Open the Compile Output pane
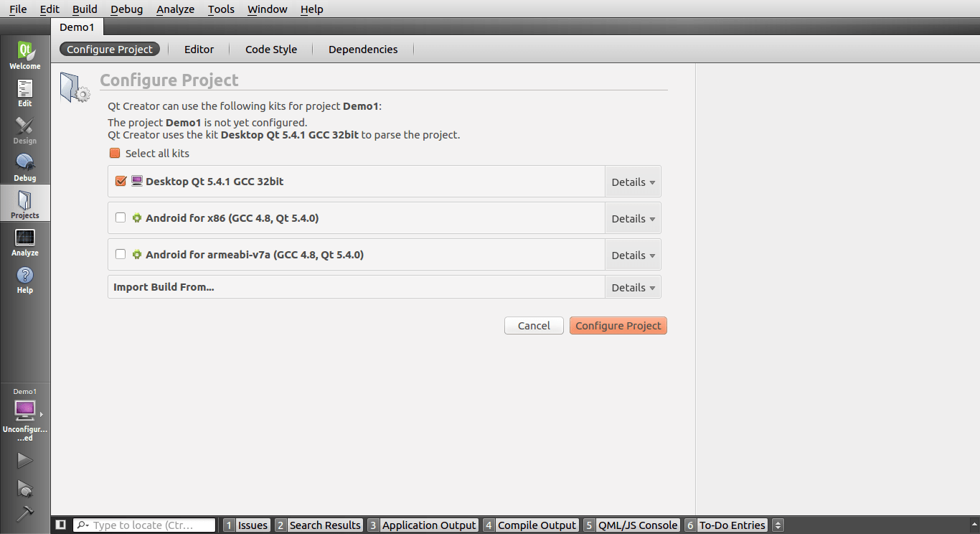Screen dimensions: 980x534 point(530,525)
